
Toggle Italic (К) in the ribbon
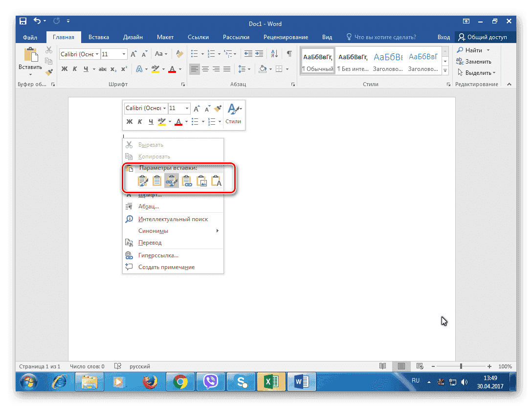tap(75, 69)
